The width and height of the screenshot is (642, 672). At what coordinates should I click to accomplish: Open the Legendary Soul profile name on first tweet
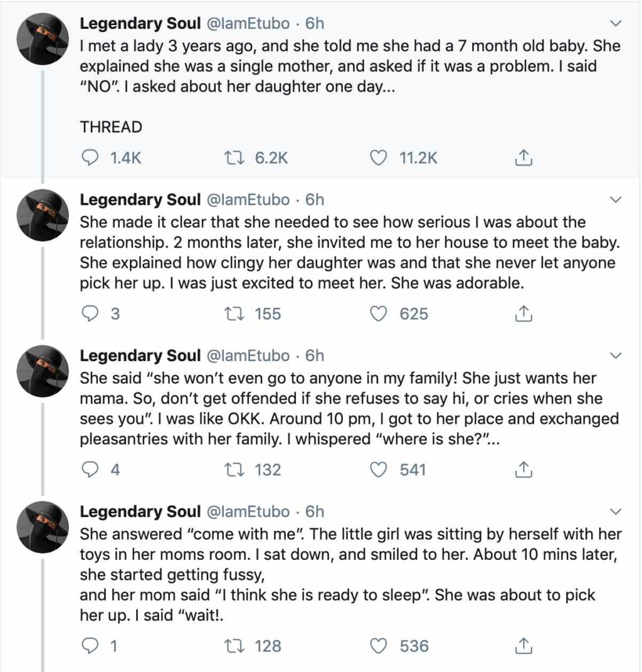pos(140,24)
